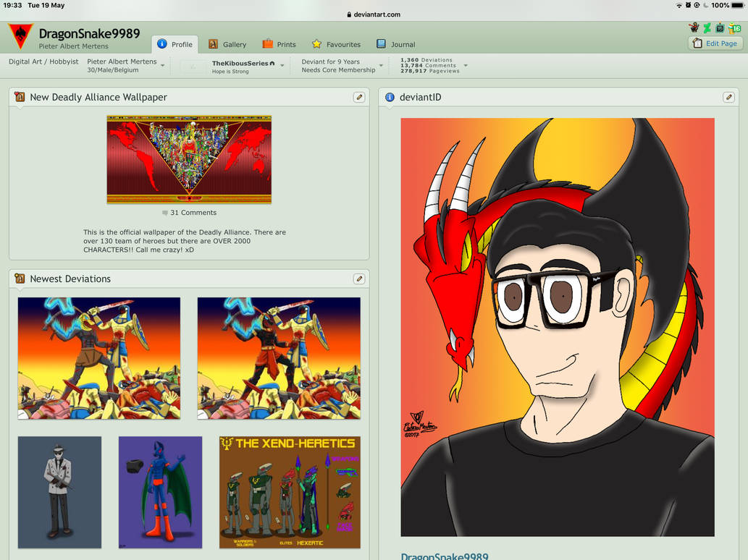Open the battle deviation with red-clad warrior

coord(279,358)
